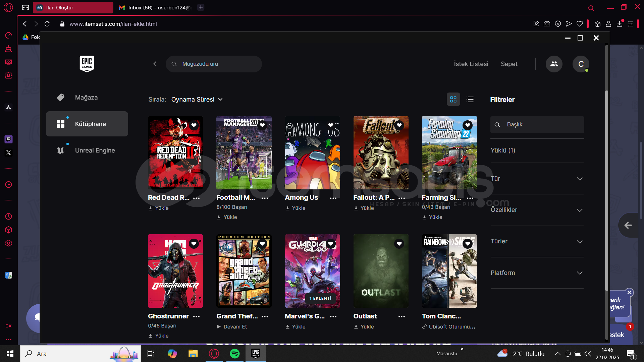The width and height of the screenshot is (644, 362).
Task: Go back with the launcher arrow
Action: coord(155,64)
